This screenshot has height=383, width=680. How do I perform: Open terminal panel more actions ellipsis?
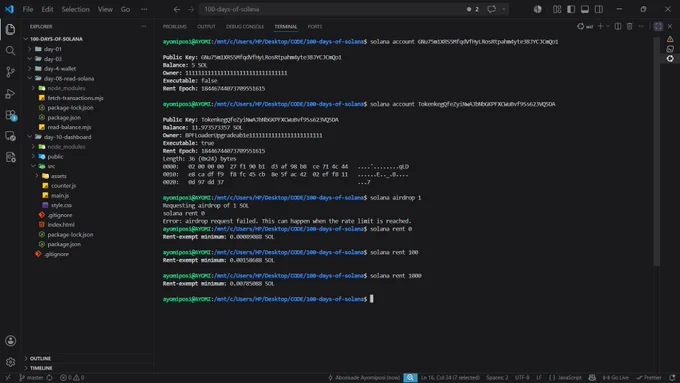(x=641, y=26)
